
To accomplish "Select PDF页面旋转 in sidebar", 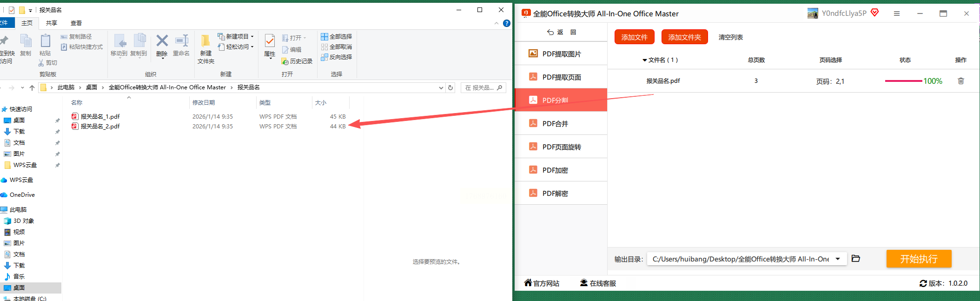I will 561,147.
